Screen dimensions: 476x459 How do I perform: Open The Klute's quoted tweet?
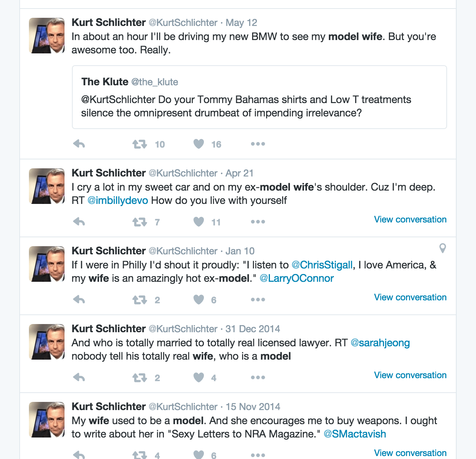point(260,97)
